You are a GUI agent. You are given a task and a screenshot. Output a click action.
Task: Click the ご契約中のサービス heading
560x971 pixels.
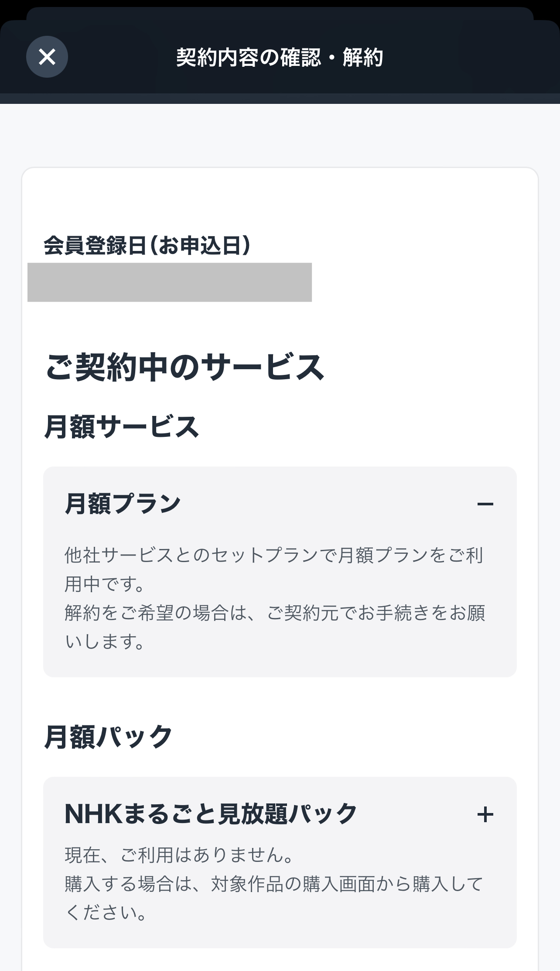[x=185, y=367]
